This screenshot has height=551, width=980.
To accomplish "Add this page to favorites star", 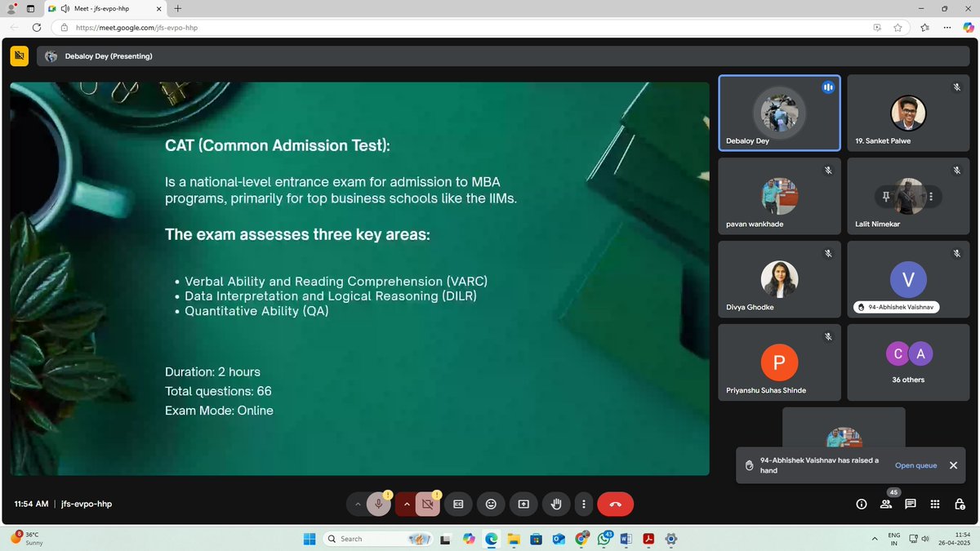I will [898, 27].
